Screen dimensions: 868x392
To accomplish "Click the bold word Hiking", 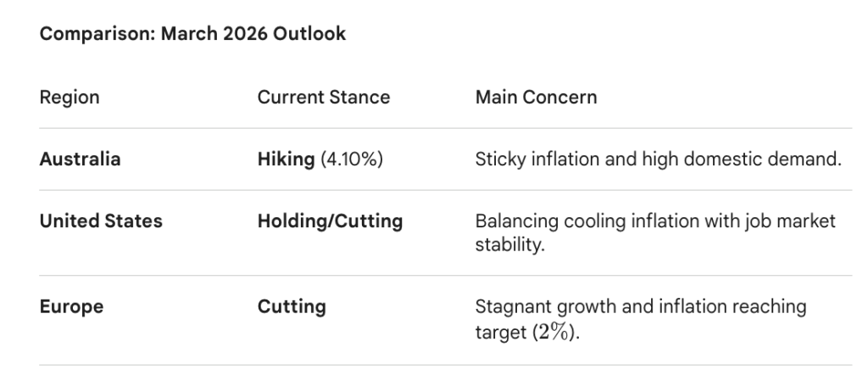I will coord(286,160).
